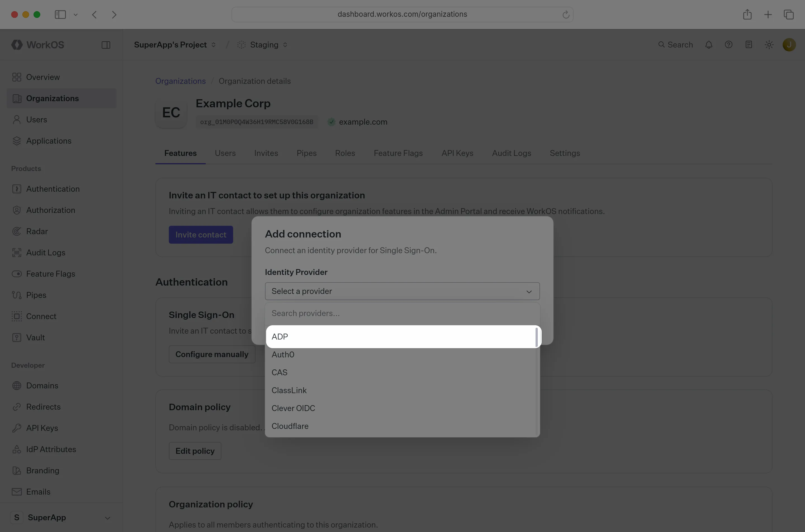This screenshot has width=805, height=532.
Task: Open IdP Attributes in sidebar
Action: [61, 449]
